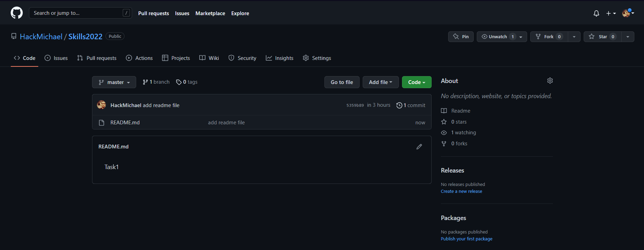Click the README.md file icon
This screenshot has height=250, width=644.
click(x=101, y=123)
